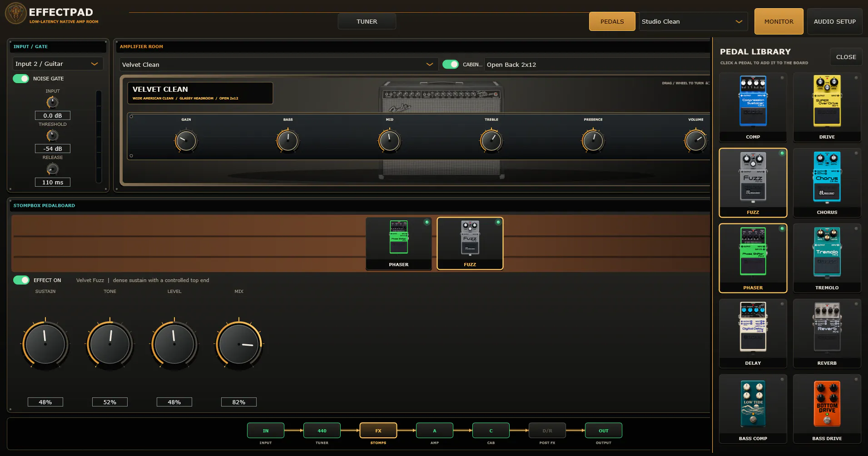The height and width of the screenshot is (456, 868).
Task: Click the 48% sustain value field
Action: tap(45, 402)
